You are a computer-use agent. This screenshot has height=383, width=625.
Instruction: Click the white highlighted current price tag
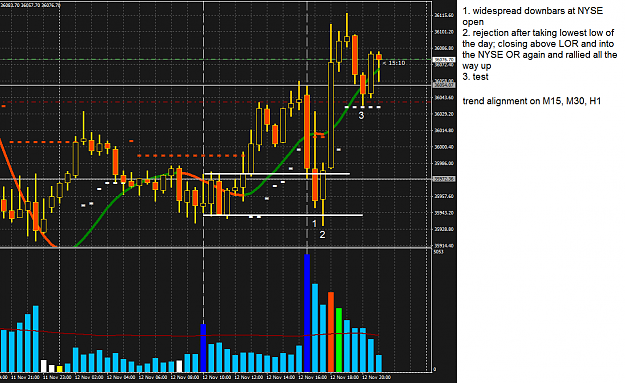coord(444,59)
